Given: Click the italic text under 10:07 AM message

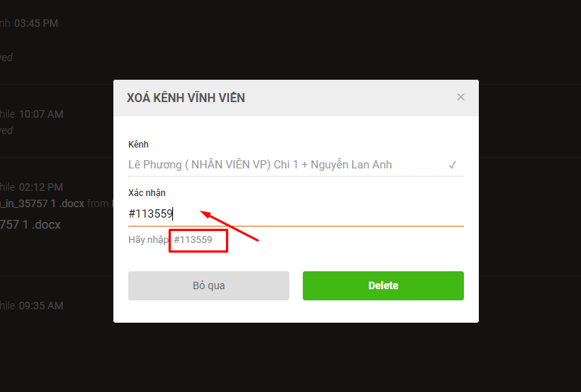Looking at the screenshot, I should pyautogui.click(x=6, y=130).
